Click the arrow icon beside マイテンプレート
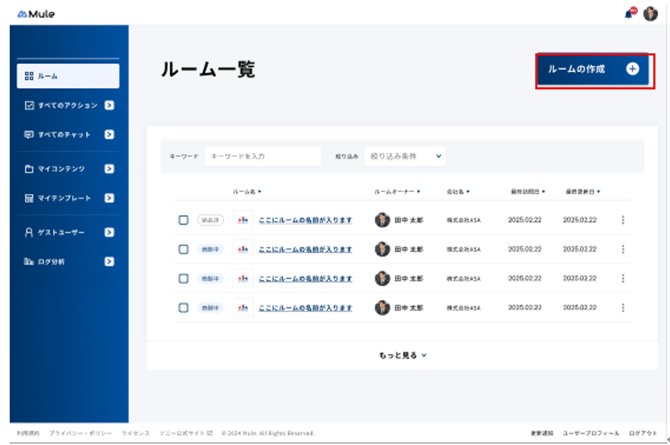This screenshot has width=670, height=445. tap(109, 198)
